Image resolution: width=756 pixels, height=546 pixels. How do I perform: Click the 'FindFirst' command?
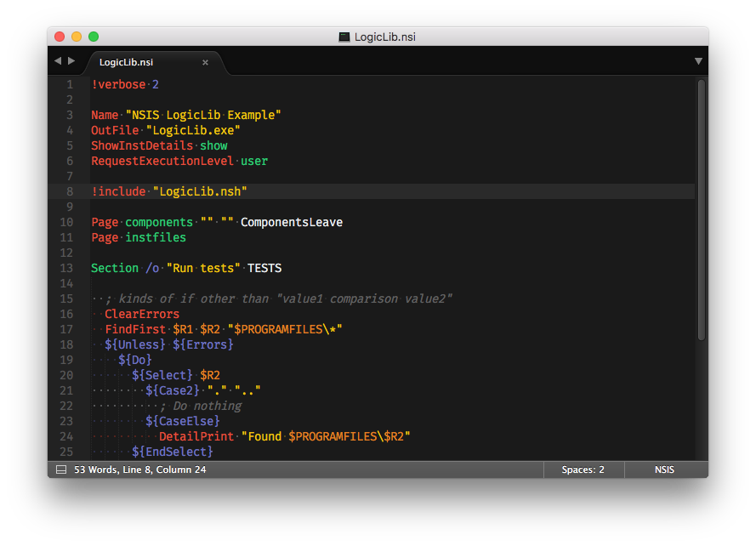[135, 329]
